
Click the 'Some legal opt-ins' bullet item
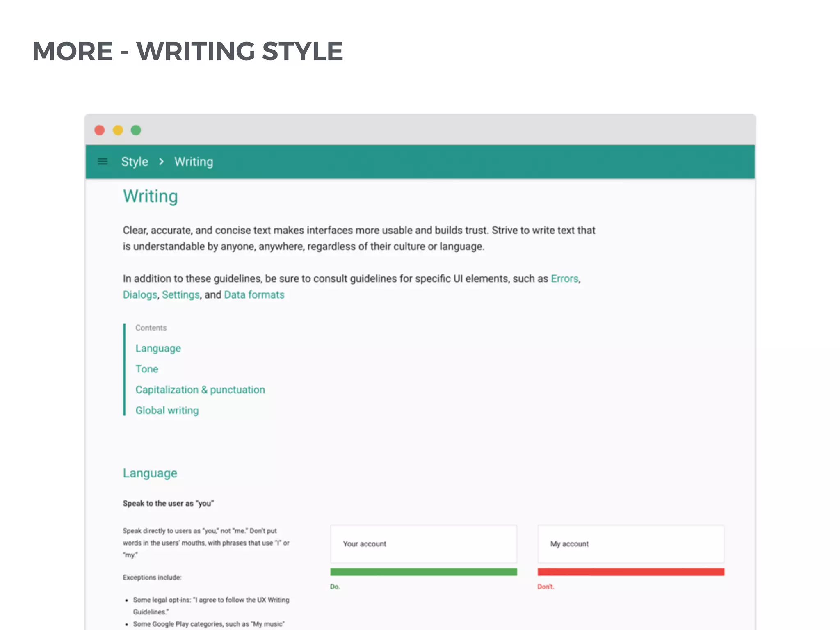click(211, 605)
